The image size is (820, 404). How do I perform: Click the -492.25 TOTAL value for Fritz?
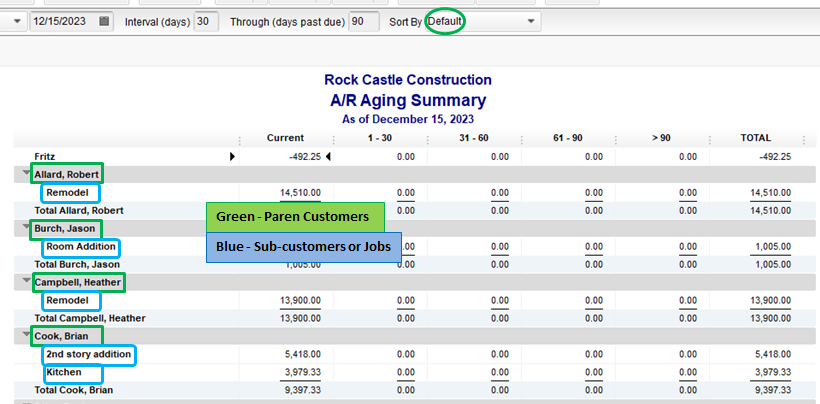(775, 156)
